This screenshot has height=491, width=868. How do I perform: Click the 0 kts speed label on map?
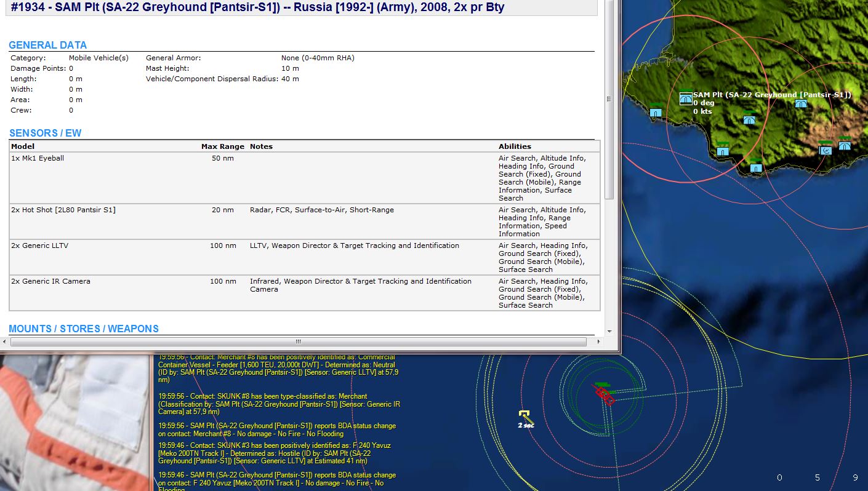tap(702, 111)
